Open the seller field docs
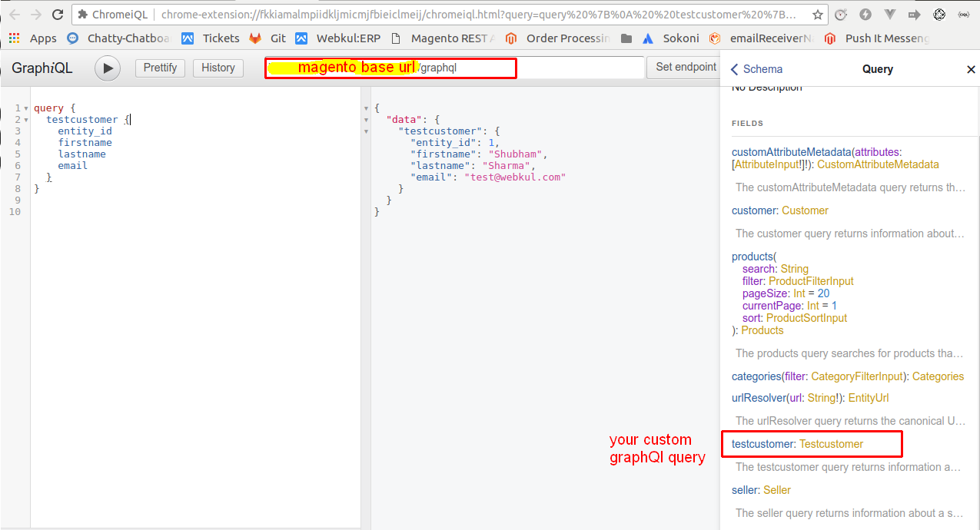Image resolution: width=980 pixels, height=530 pixels. coord(746,490)
